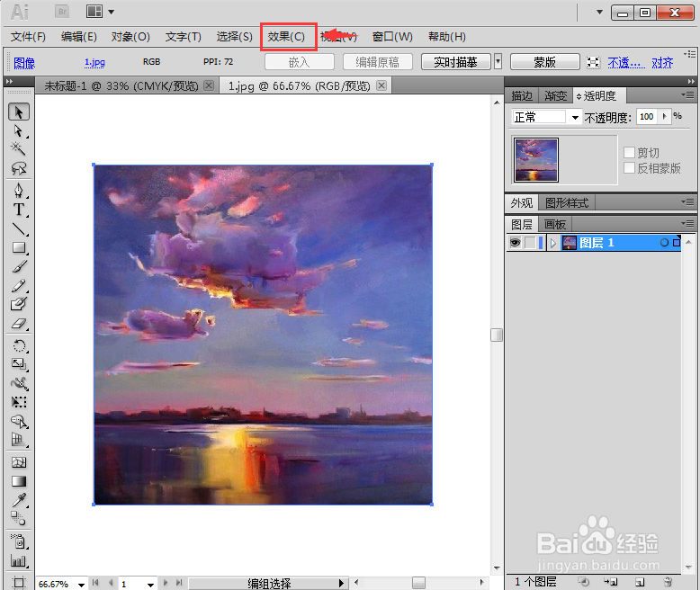Select the Mesh tool
This screenshot has width=700, height=590.
click(x=19, y=462)
